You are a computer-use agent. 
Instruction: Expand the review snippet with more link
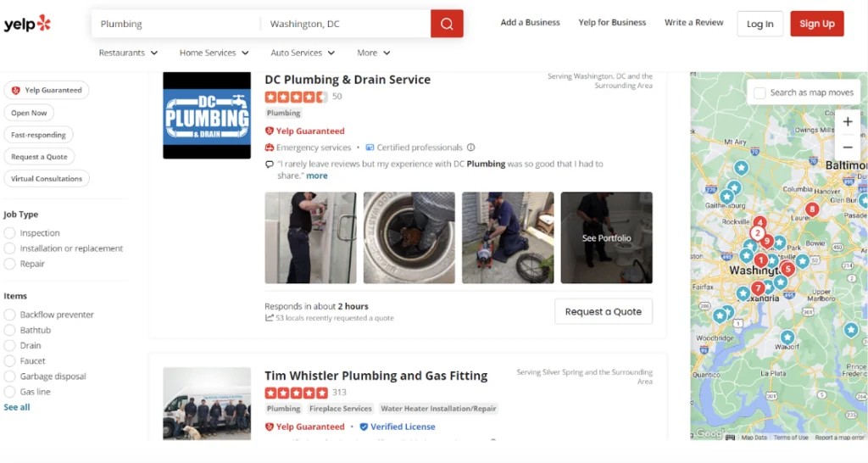click(317, 176)
